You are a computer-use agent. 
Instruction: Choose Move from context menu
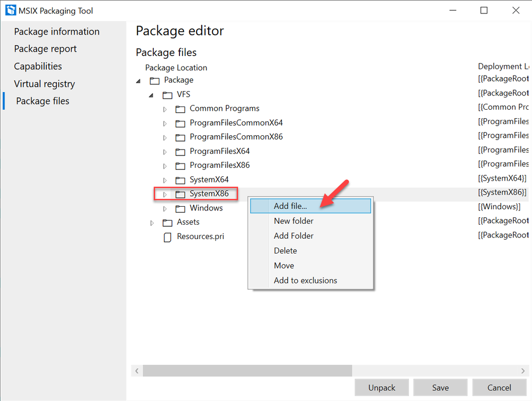point(310,266)
